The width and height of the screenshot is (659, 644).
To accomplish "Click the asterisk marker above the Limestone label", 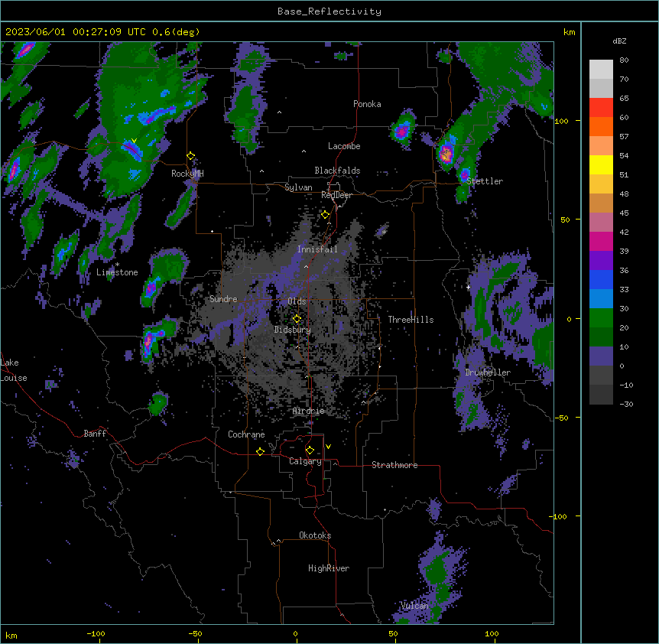I will click(x=117, y=265).
